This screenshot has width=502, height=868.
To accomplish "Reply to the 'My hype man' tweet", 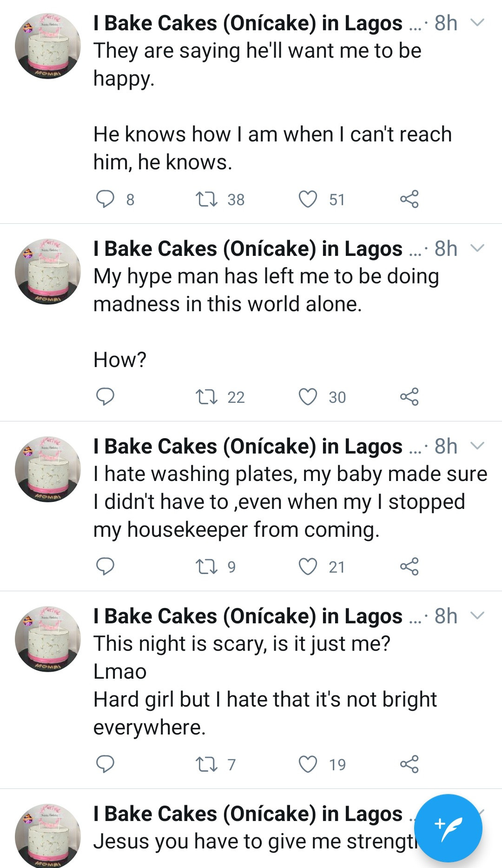I will click(x=105, y=397).
